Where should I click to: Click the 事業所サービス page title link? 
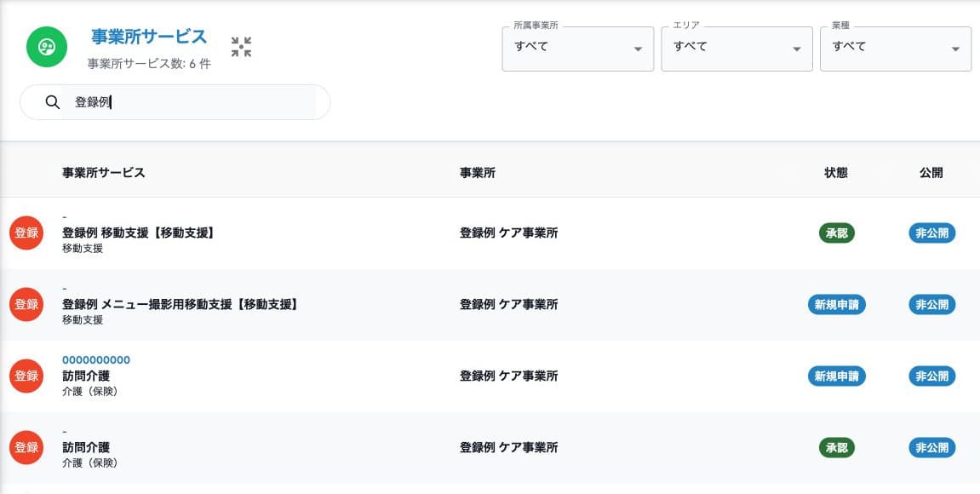tap(149, 37)
